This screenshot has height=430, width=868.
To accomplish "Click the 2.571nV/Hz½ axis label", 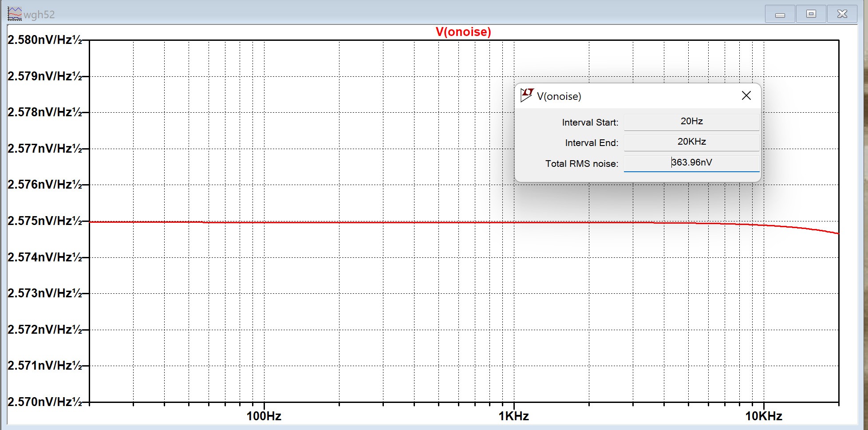I will tap(45, 366).
